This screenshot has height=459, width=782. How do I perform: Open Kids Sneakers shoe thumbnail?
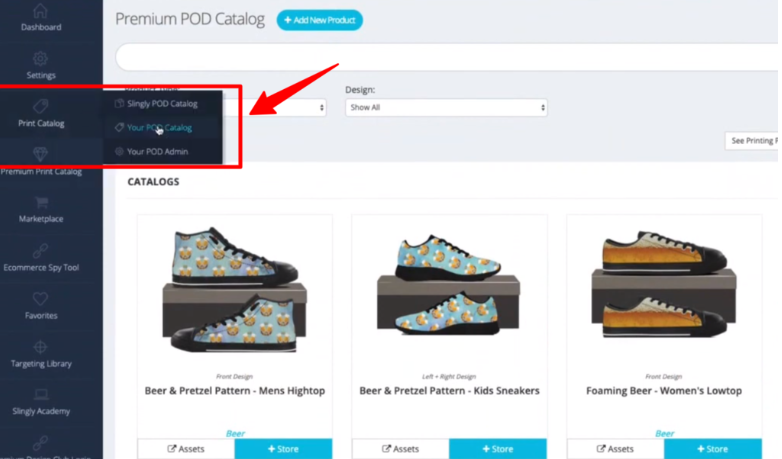(449, 284)
